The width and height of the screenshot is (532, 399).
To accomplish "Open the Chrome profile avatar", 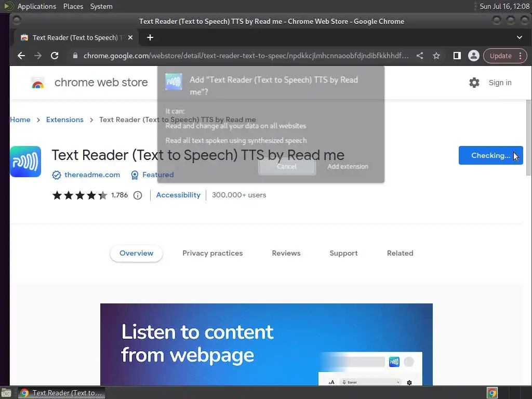I will pos(474,56).
